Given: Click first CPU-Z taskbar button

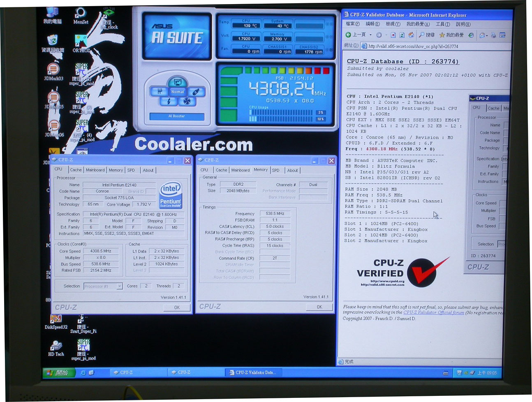Looking at the screenshot, I should click(138, 372).
